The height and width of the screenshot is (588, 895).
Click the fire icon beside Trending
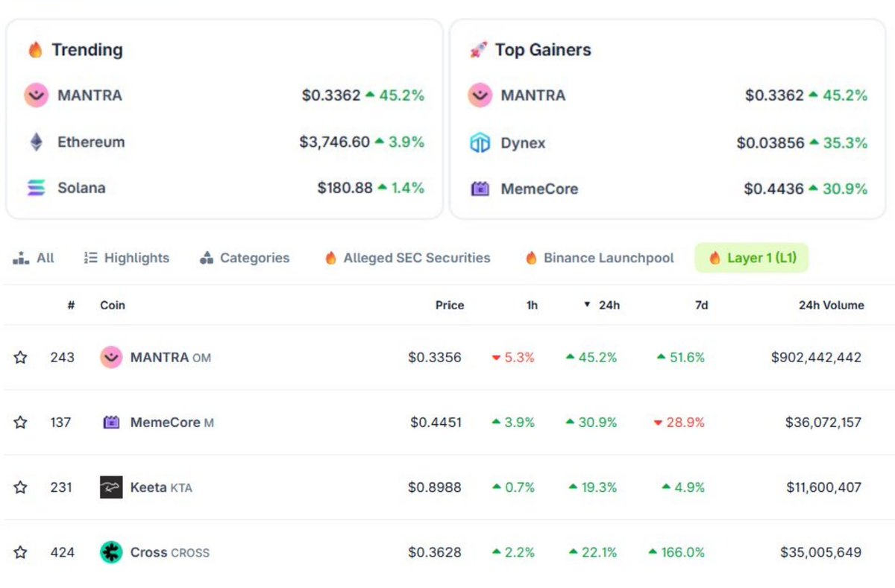pyautogui.click(x=35, y=50)
